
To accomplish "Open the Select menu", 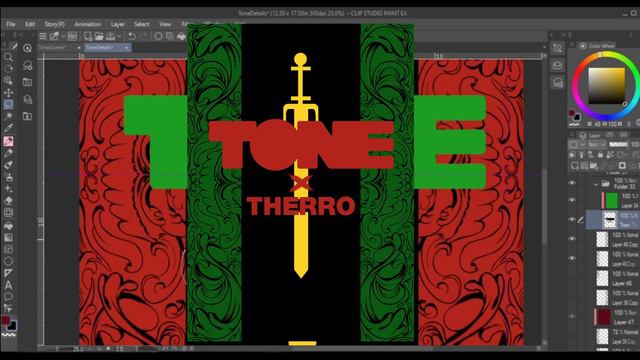I will (141, 24).
